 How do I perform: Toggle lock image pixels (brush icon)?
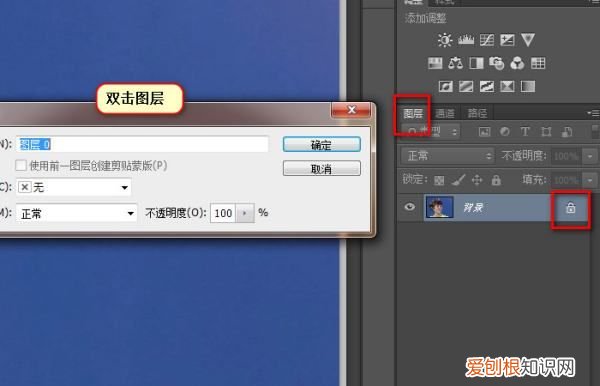[458, 180]
